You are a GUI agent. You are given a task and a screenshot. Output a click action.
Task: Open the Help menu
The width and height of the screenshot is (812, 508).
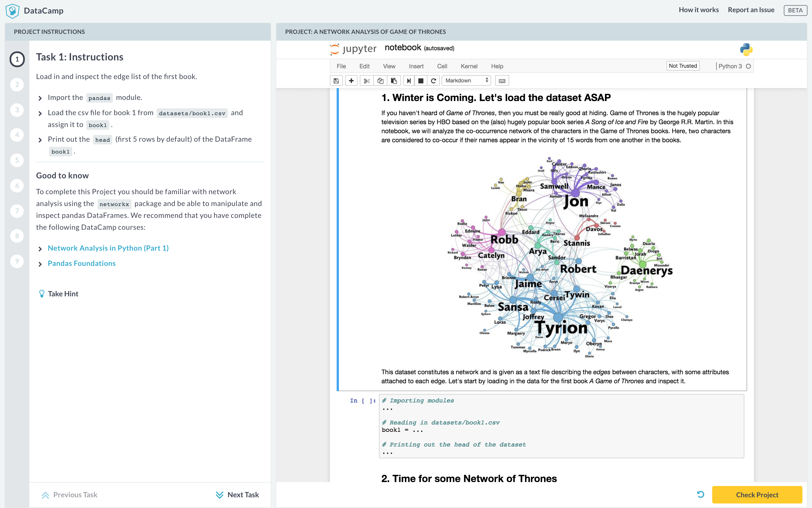point(497,66)
